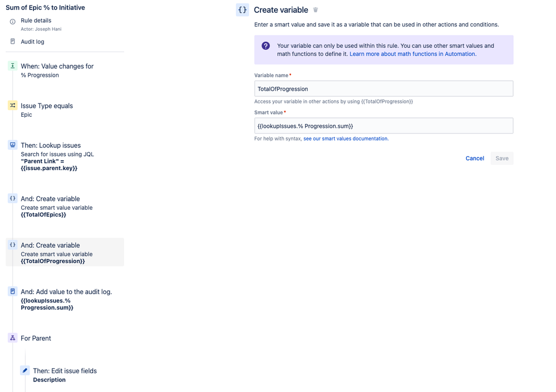Open Rule details
Image resolution: width=556 pixels, height=392 pixels.
tap(36, 21)
